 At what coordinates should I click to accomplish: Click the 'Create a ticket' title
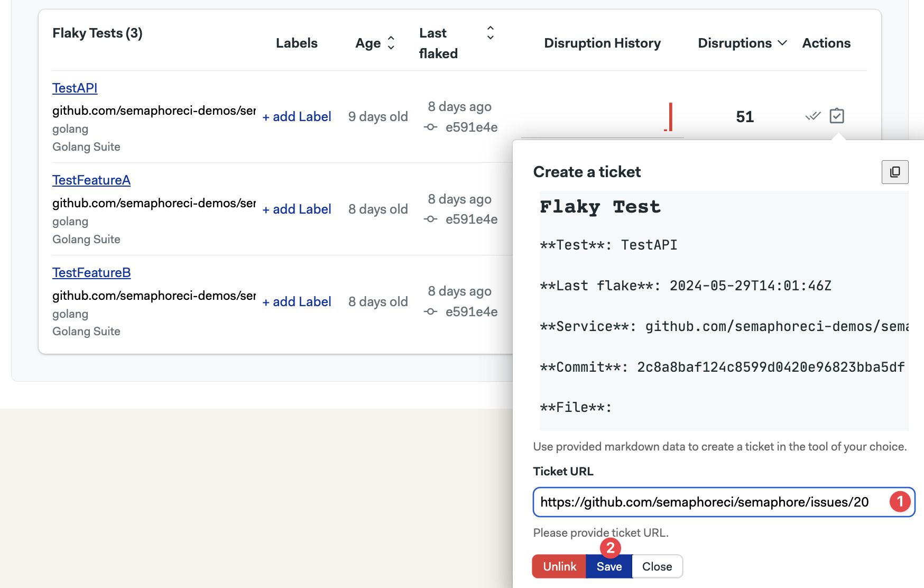tap(587, 172)
